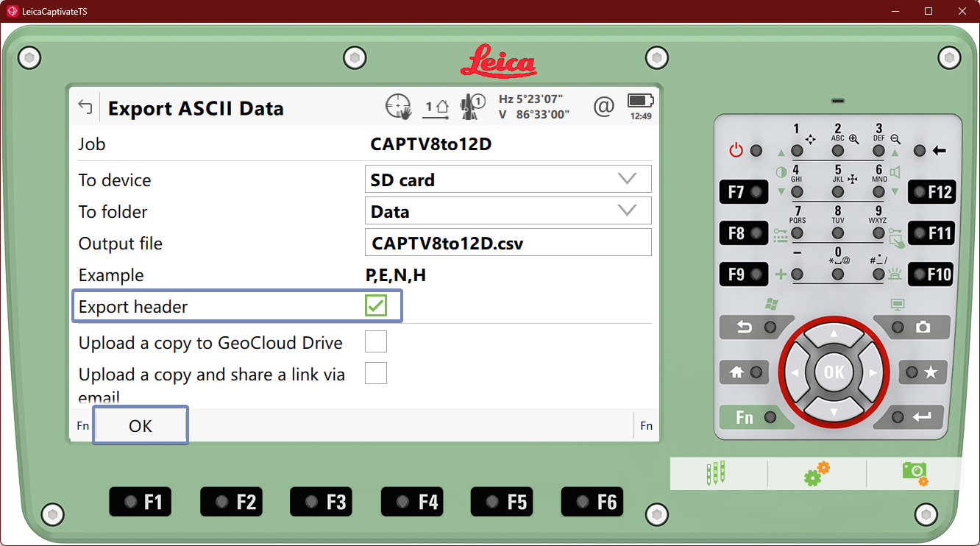Click the F2 function key
The height and width of the screenshot is (546, 980).
231,502
